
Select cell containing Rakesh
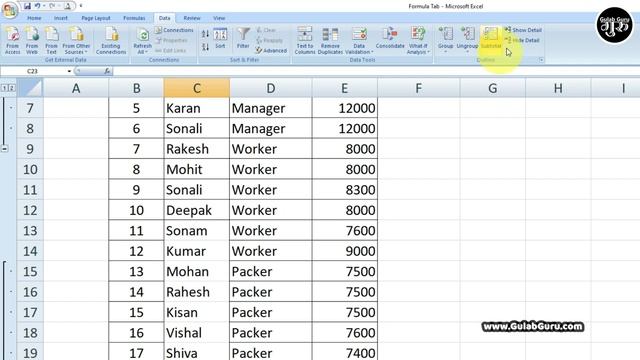pyautogui.click(x=197, y=149)
